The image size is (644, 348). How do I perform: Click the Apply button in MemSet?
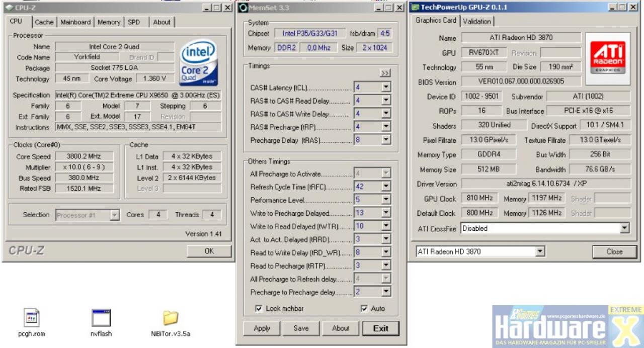262,328
